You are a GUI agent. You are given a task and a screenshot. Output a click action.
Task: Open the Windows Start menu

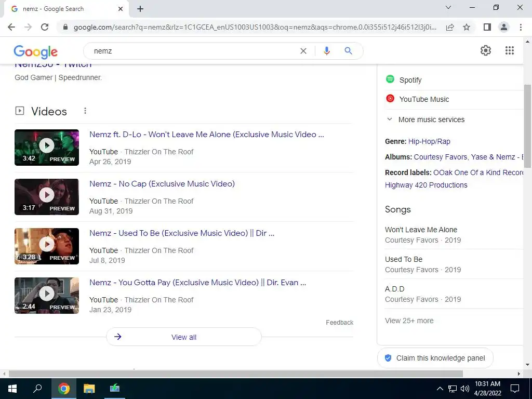(12, 389)
